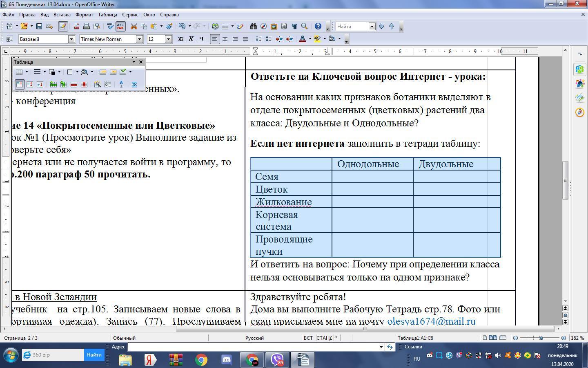The height and width of the screenshot is (368, 588).
Task: Toggle italic formatting К button
Action: click(191, 39)
